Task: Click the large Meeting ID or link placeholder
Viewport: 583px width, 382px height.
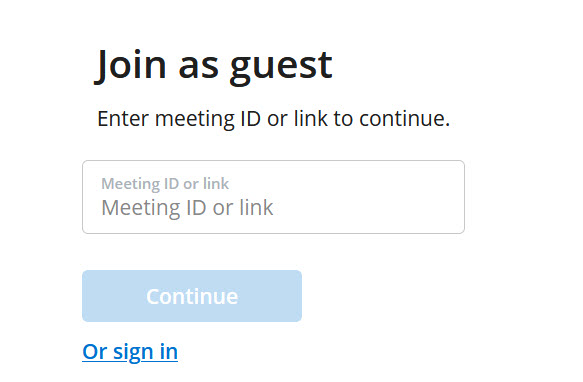Action: pyautogui.click(x=187, y=208)
